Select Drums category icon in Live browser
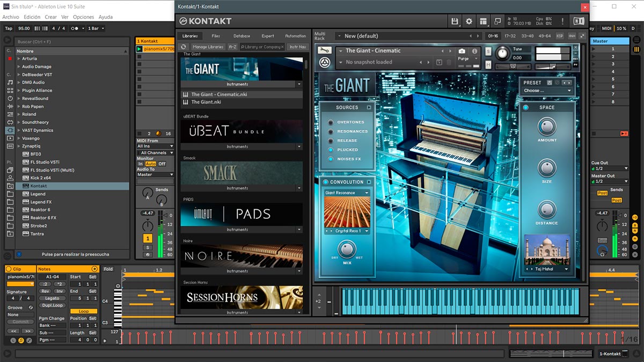Image resolution: width=644 pixels, height=362 pixels. click(10, 91)
